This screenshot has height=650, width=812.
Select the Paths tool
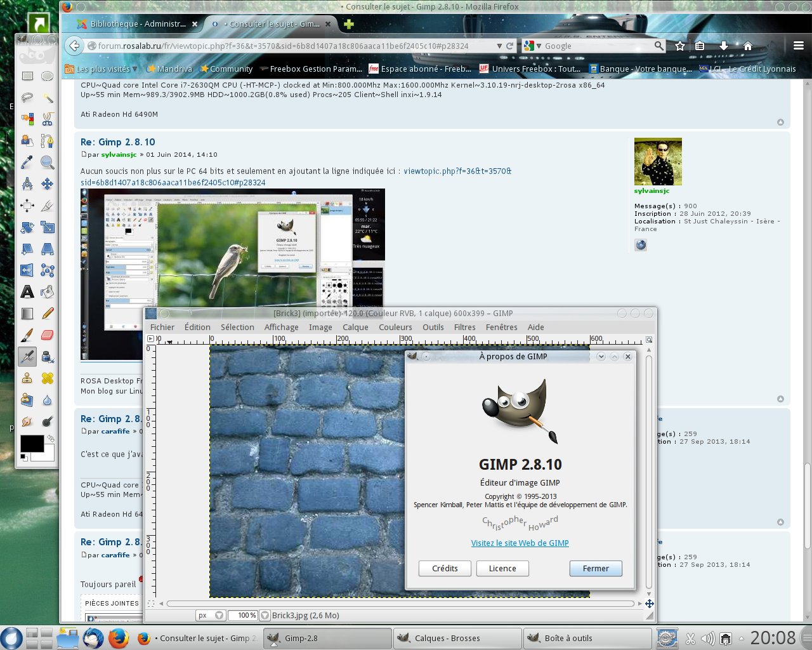[48, 141]
